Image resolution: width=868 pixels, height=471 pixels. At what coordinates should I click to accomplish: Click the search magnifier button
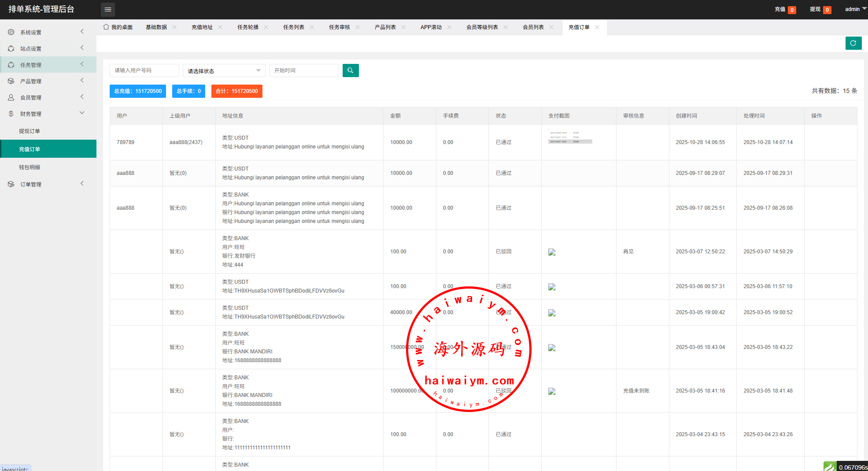350,70
